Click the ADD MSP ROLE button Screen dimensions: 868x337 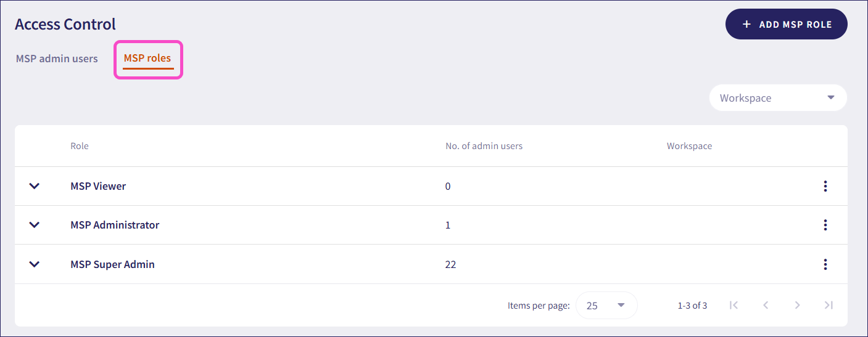point(786,25)
